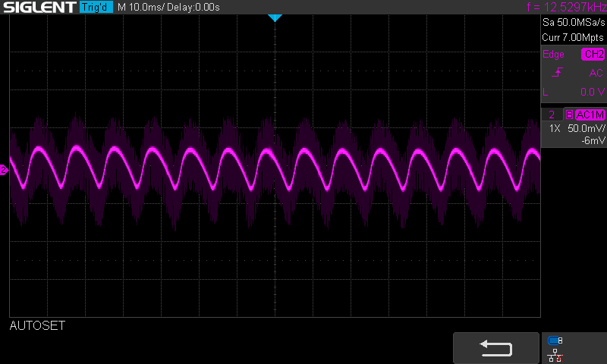Click the frequency counter 12.5297kHz readout

coord(567,7)
